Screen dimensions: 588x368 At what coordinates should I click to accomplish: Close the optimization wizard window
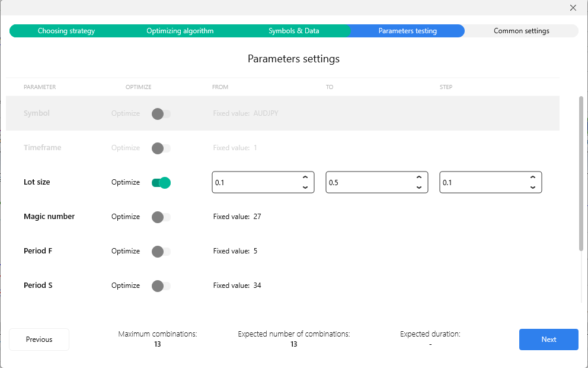point(573,8)
